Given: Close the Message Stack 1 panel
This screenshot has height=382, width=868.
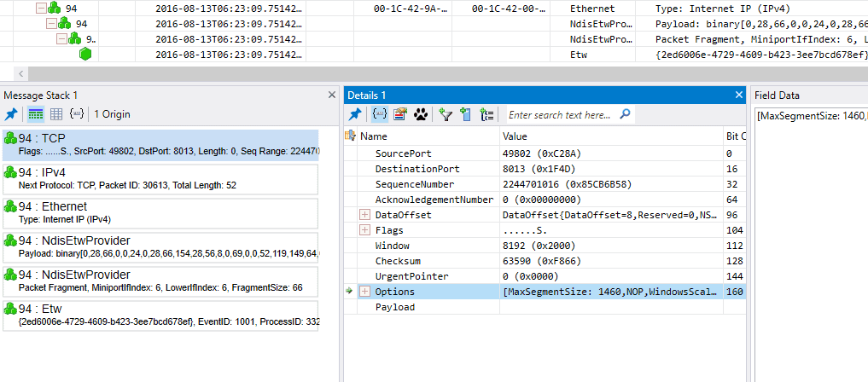Looking at the screenshot, I should pos(332,95).
